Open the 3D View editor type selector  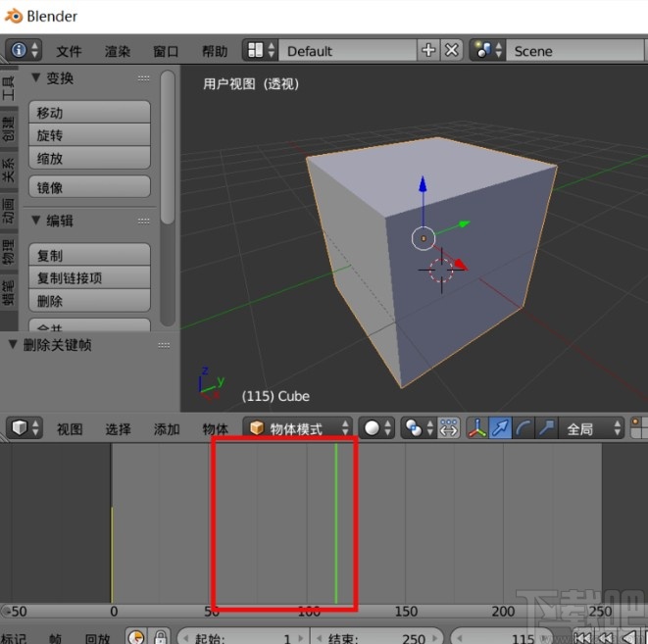tap(25, 427)
